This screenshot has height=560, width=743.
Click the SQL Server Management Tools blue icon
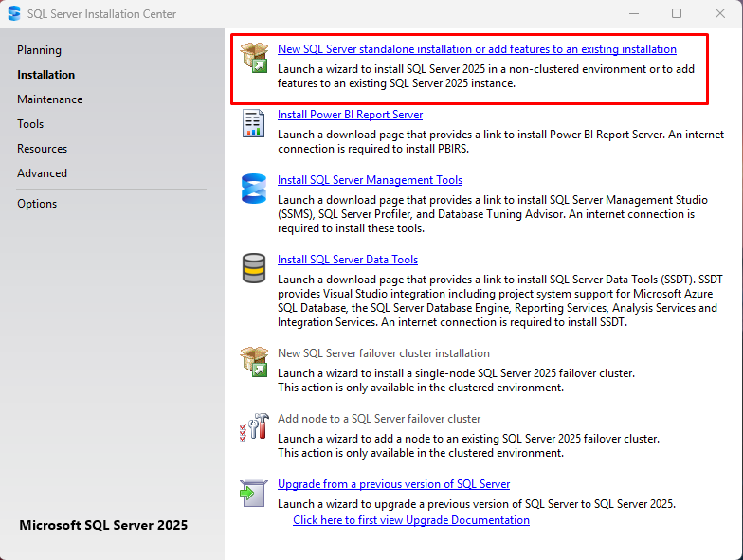click(x=254, y=189)
